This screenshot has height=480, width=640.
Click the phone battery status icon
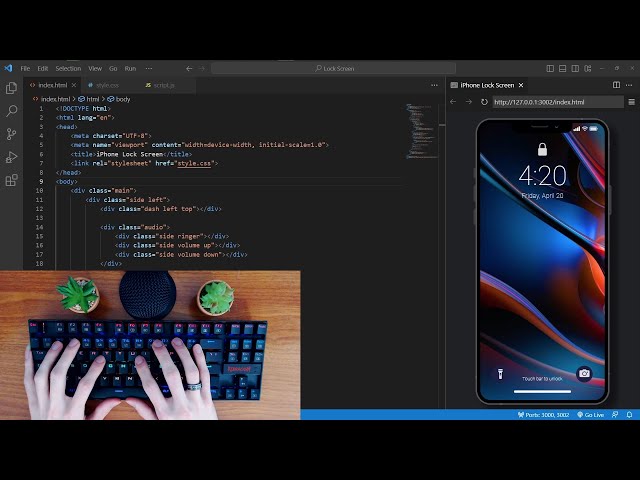click(x=593, y=129)
